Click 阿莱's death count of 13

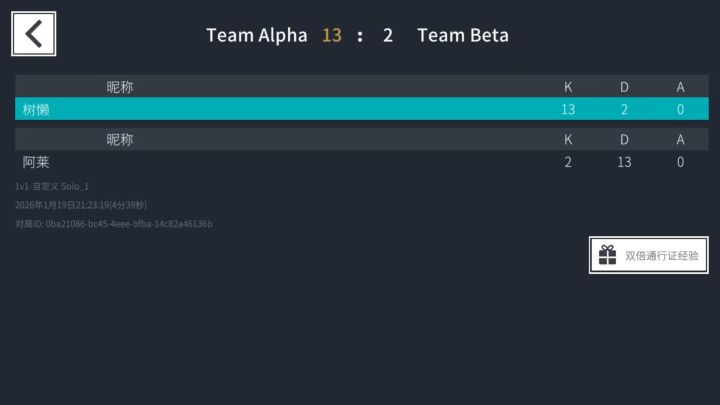tap(624, 161)
